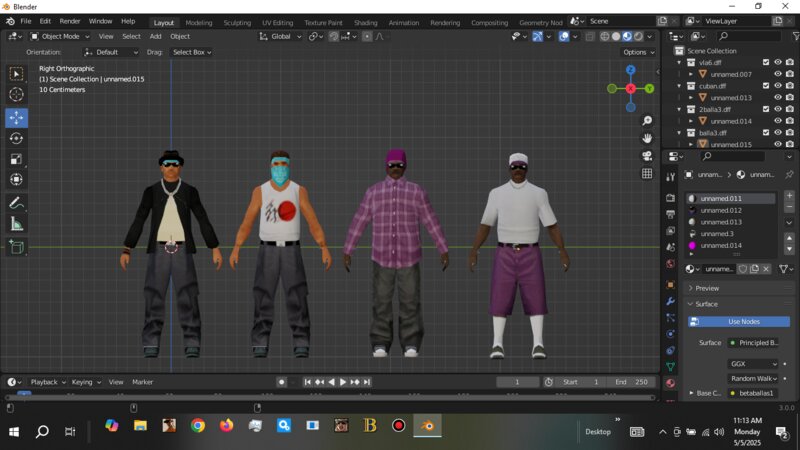This screenshot has height=450, width=800.
Task: Disable unnamed.007 in renders camera icon
Action: click(790, 74)
